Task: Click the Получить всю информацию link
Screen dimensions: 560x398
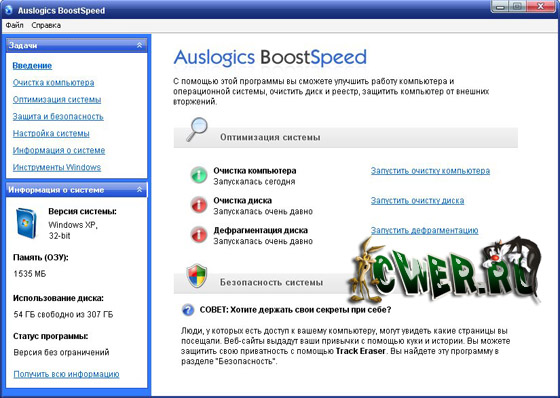Action: 66,374
